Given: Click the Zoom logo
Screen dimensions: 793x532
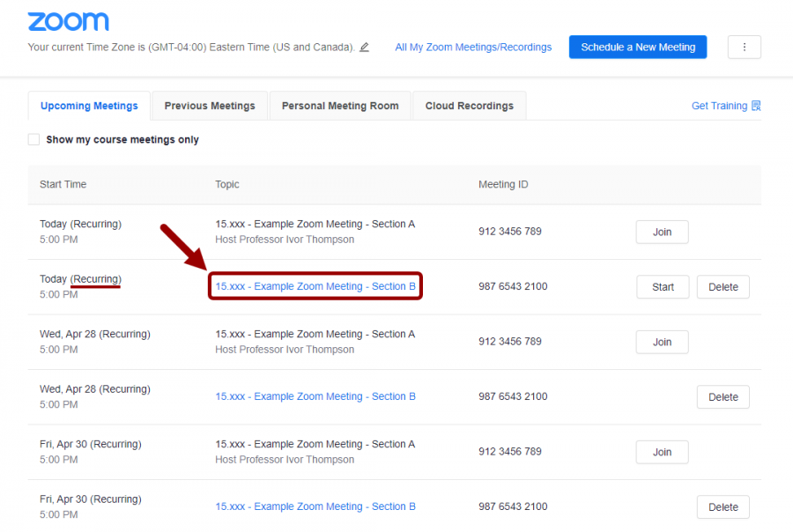Looking at the screenshot, I should click(68, 21).
